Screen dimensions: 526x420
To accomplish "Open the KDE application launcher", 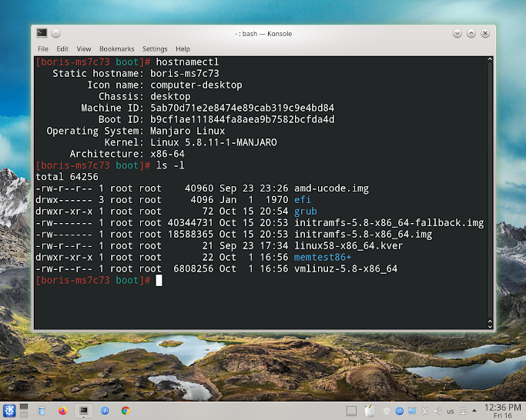I will (x=9, y=411).
